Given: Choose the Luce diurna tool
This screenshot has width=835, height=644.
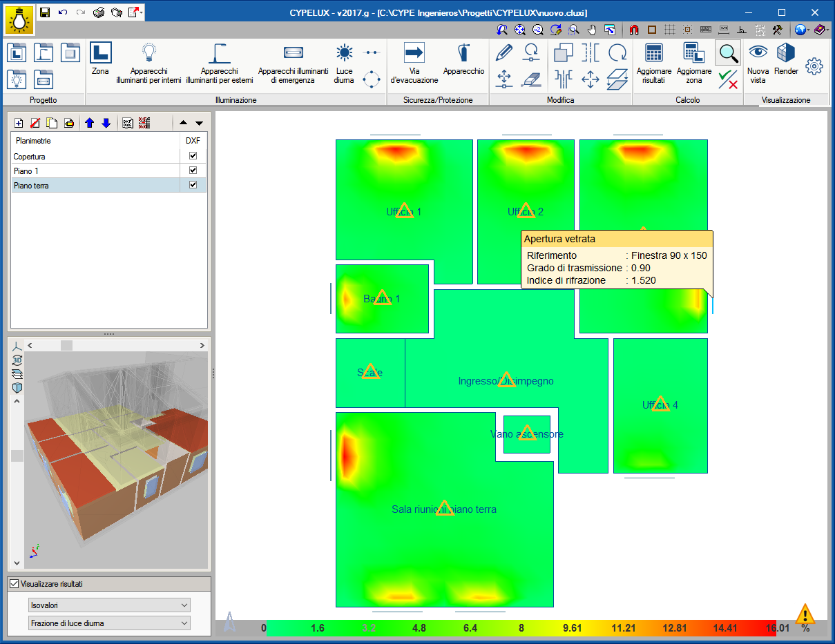Looking at the screenshot, I should [344, 64].
